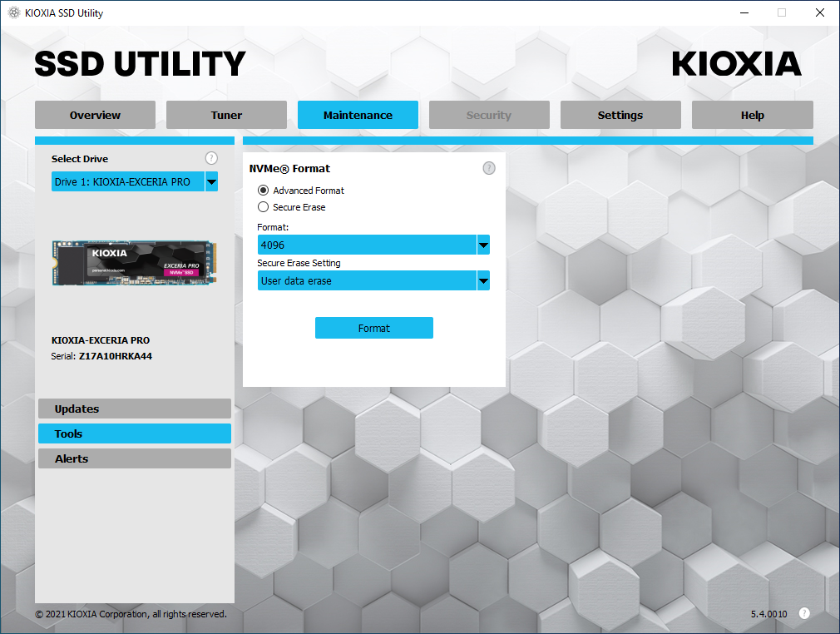Click the blue Format button
Screen dimensions: 840x634
(x=374, y=328)
